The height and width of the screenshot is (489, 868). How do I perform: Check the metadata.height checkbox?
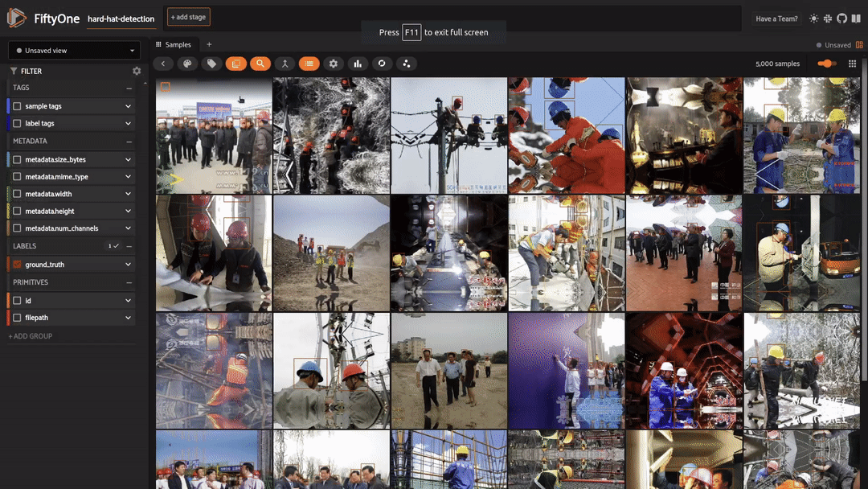17,211
